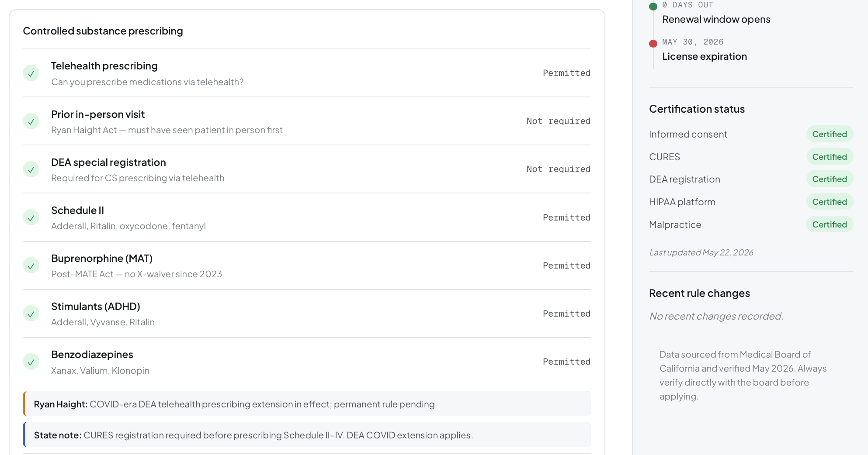Click Not required for DEA special registration
Screen dimensions: 868x455
point(559,169)
